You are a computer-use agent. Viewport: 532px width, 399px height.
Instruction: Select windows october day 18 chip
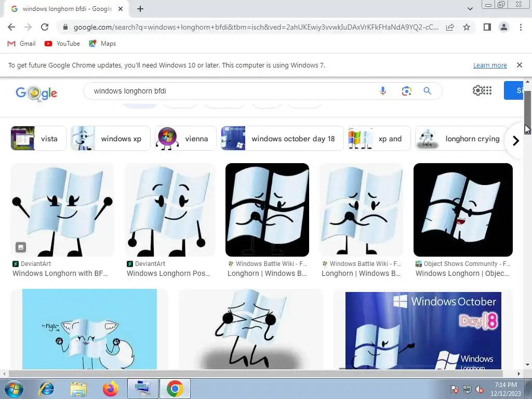coord(282,138)
